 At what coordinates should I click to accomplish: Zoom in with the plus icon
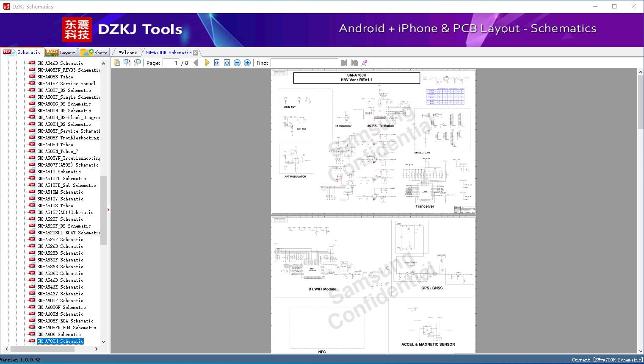(247, 63)
